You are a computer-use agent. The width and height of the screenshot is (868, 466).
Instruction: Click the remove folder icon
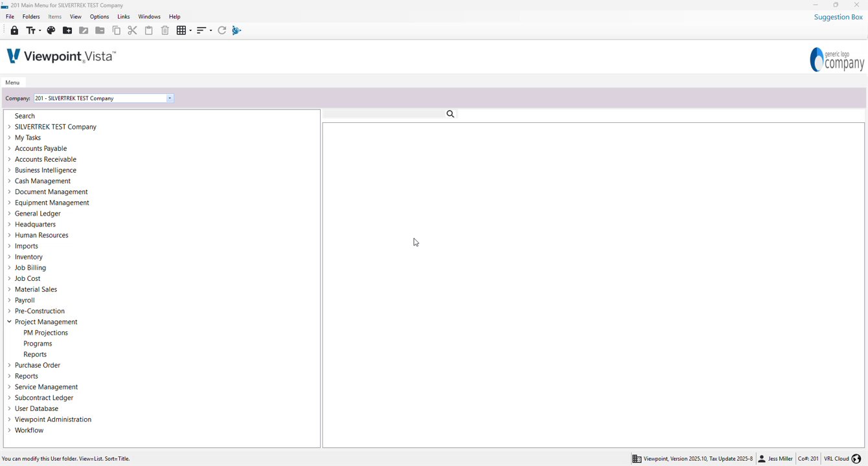pos(100,30)
